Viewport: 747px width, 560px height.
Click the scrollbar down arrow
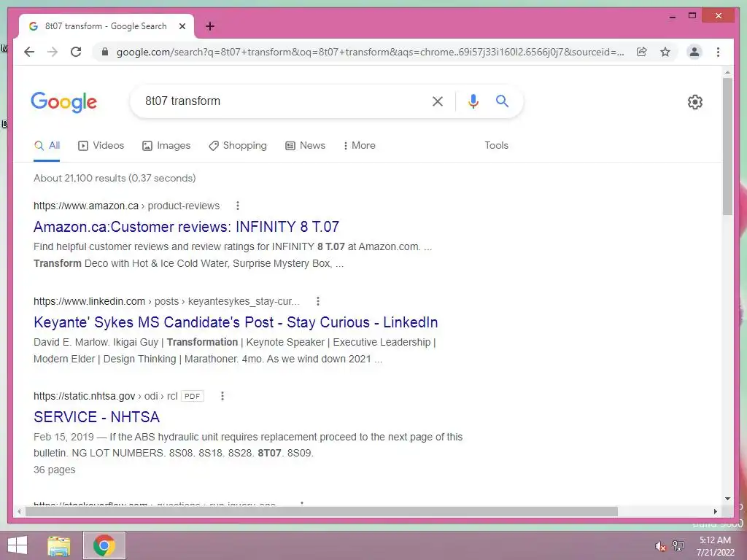[727, 499]
